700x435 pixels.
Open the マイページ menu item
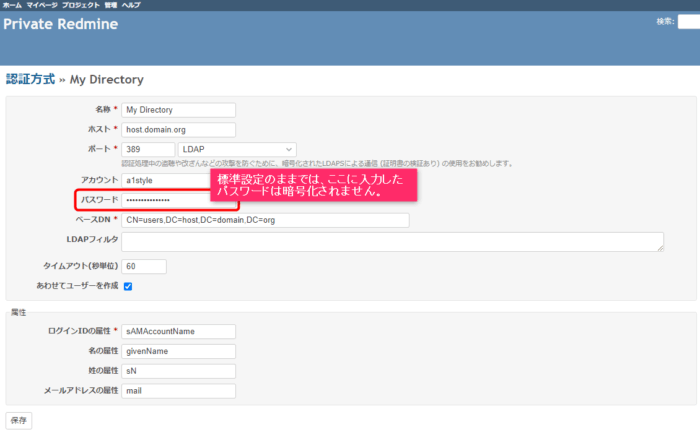[42, 5]
